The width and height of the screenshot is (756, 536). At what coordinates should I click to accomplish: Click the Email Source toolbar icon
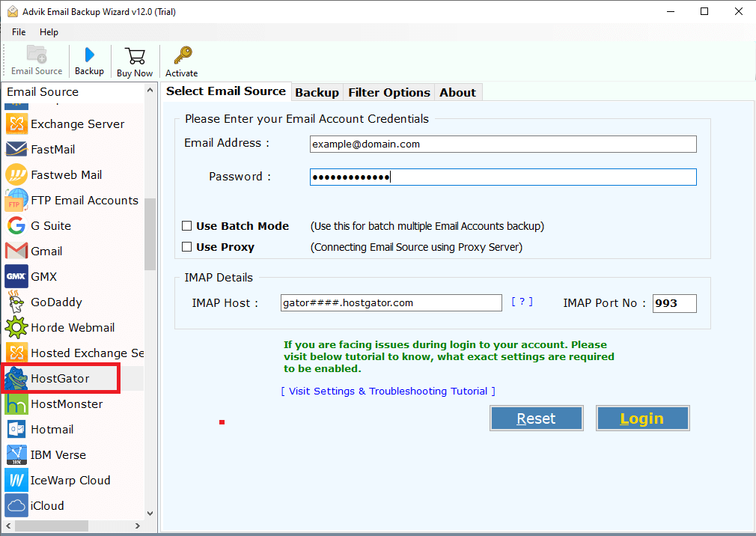click(x=37, y=55)
